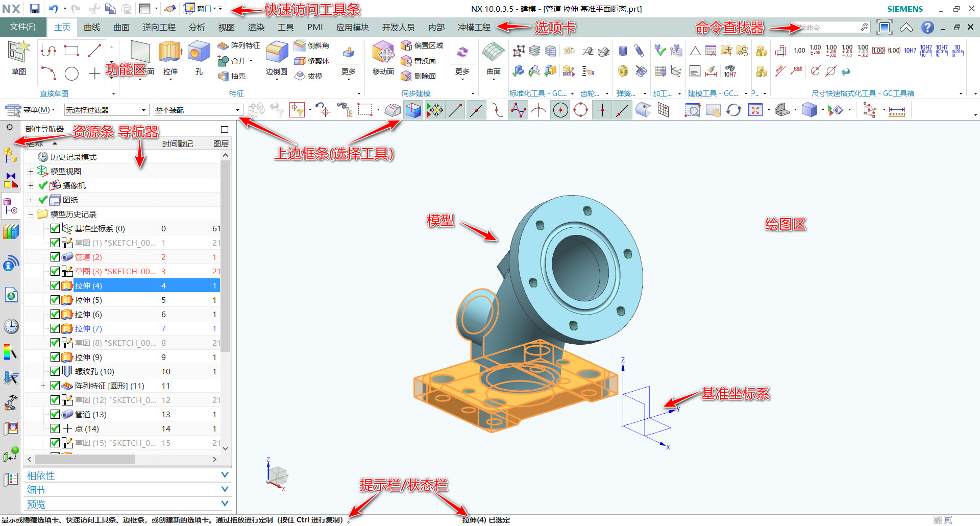Toggle the 管道 (2) checkbox

click(x=55, y=257)
